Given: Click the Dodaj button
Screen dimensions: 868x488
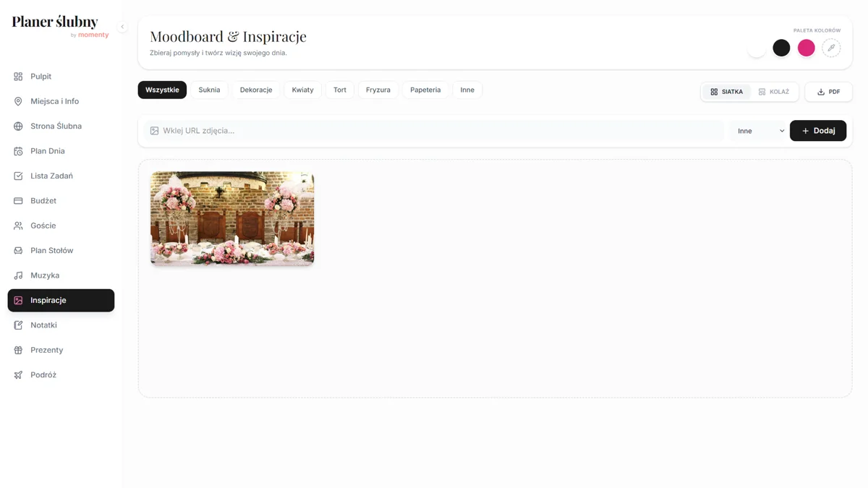Looking at the screenshot, I should (818, 131).
